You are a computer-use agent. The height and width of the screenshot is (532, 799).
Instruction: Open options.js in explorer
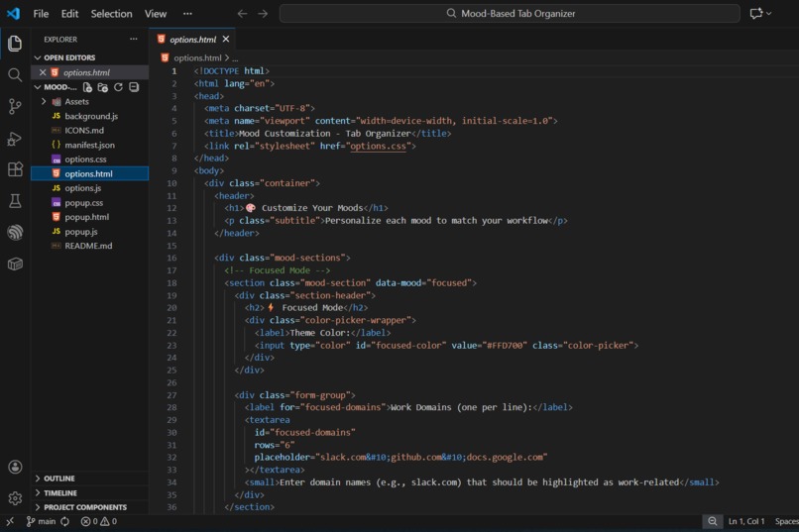(x=82, y=188)
